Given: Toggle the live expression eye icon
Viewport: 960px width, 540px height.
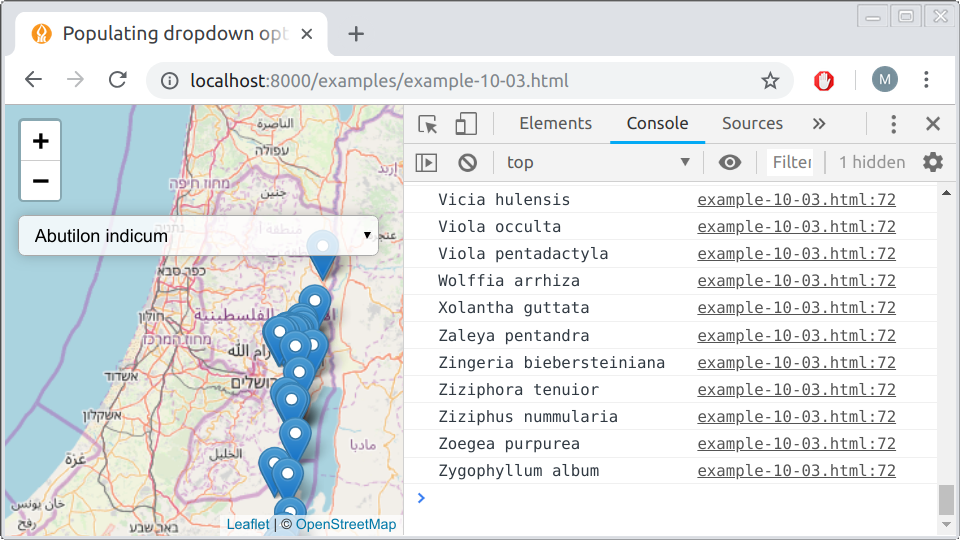Looking at the screenshot, I should tap(730, 162).
